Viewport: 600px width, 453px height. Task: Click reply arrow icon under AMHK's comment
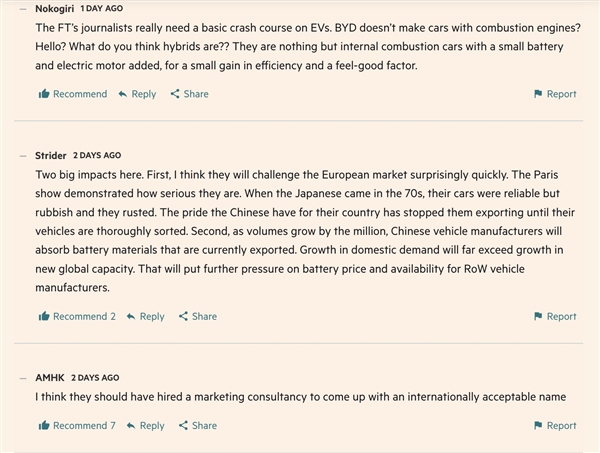coord(131,426)
